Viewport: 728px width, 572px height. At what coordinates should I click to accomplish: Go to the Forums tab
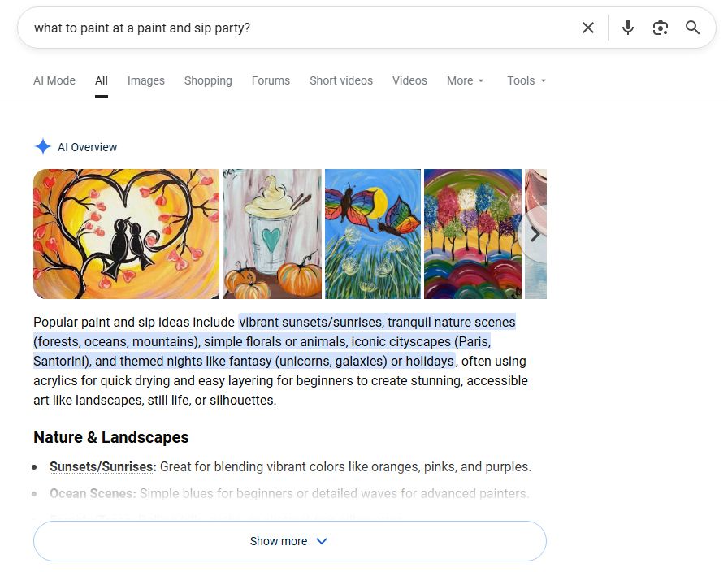coord(271,80)
